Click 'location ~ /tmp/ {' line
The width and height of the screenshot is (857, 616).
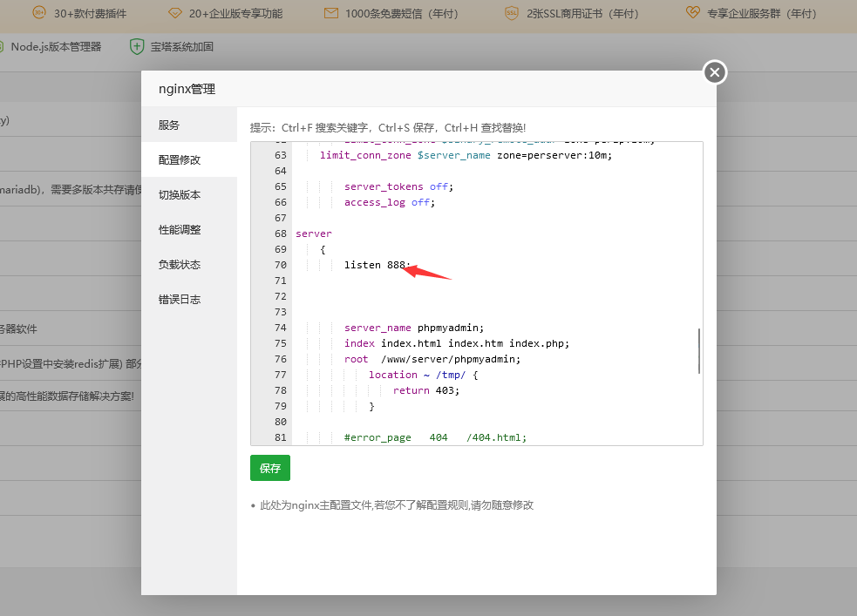pos(424,375)
